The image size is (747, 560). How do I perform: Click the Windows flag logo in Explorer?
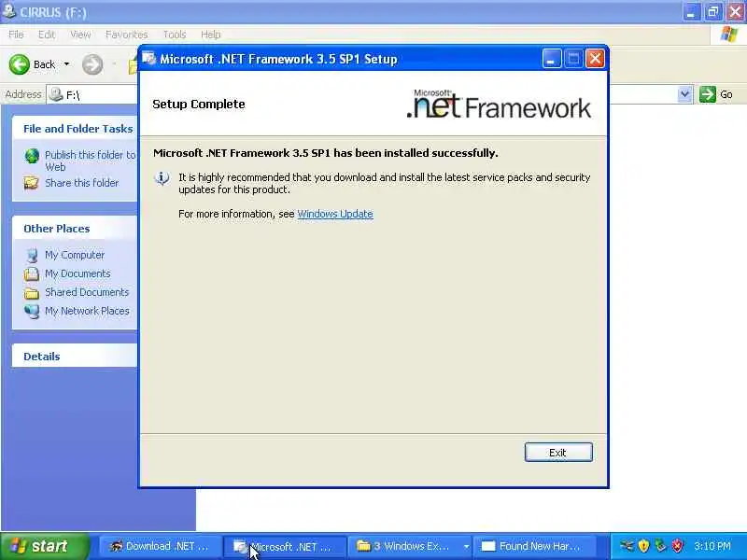coord(729,35)
